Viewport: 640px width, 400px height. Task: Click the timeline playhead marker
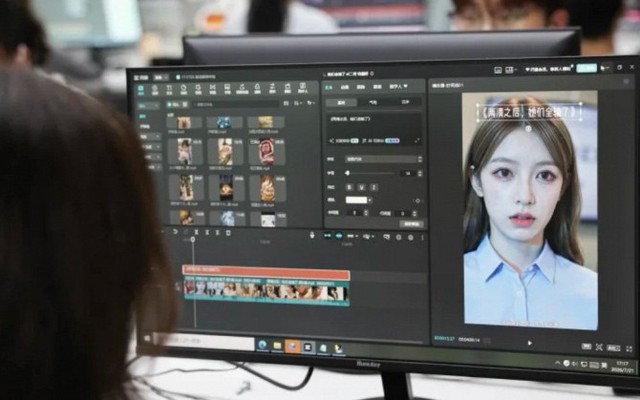click(193, 240)
